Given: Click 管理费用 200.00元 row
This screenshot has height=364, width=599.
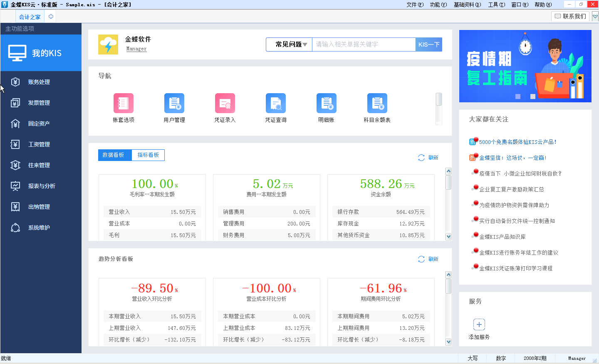Looking at the screenshot, I should 267,224.
